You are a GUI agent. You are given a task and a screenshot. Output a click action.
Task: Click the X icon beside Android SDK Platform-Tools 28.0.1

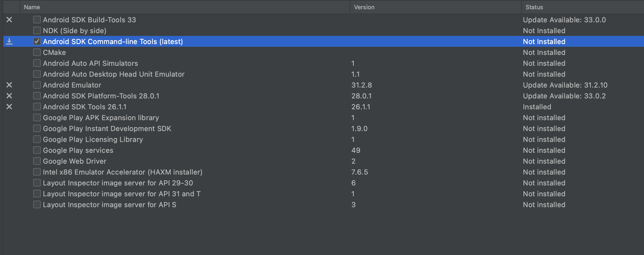pyautogui.click(x=9, y=96)
